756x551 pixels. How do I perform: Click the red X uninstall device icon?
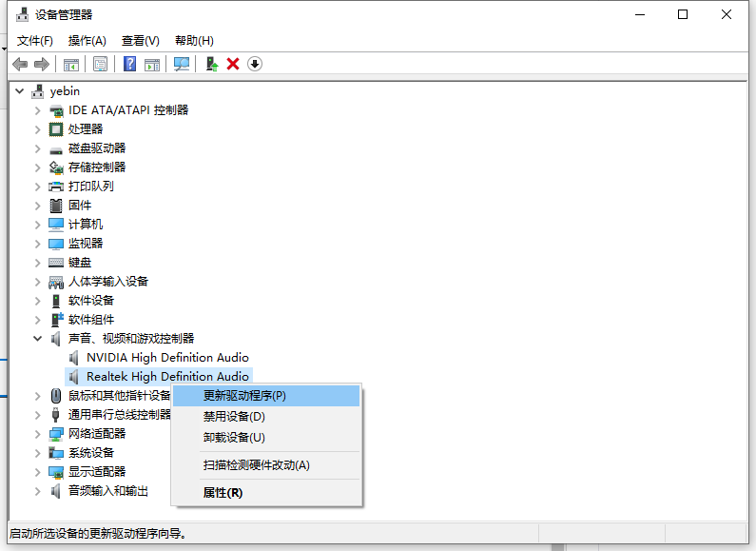(x=233, y=64)
